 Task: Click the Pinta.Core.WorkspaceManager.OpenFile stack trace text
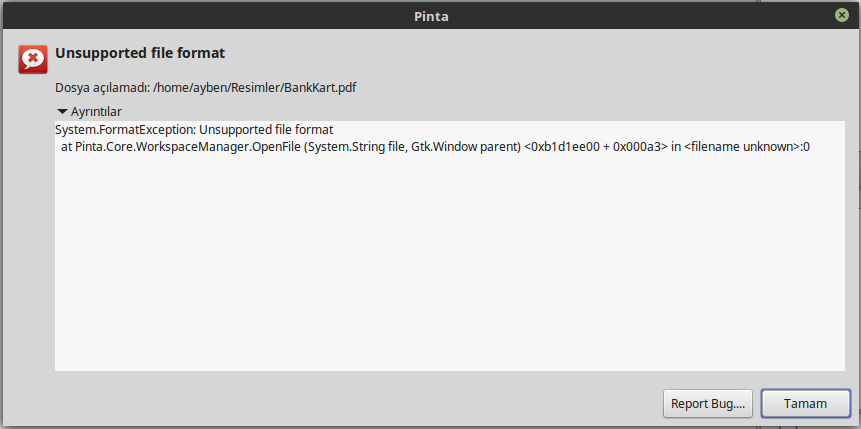click(186, 147)
